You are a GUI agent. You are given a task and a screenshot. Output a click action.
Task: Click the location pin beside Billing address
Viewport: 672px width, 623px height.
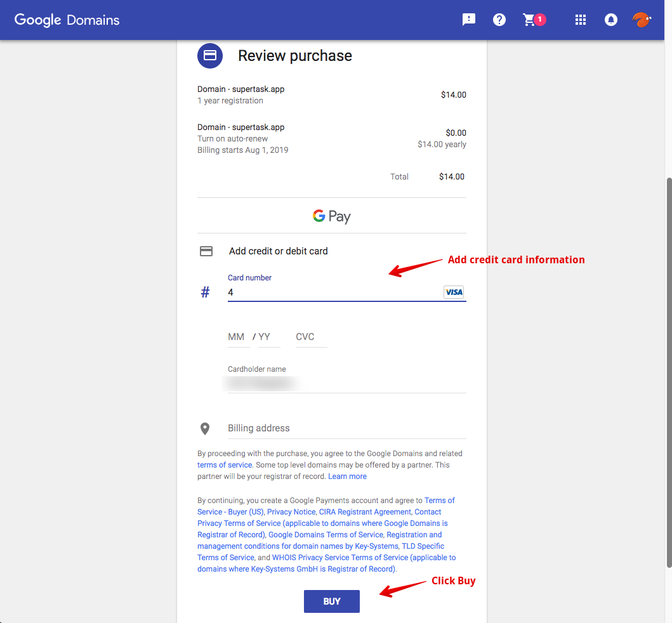coord(205,428)
